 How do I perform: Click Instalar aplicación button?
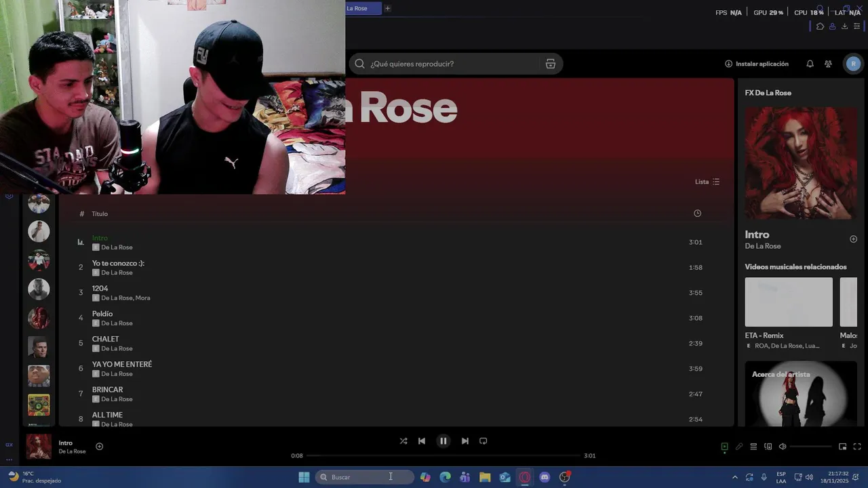point(757,64)
